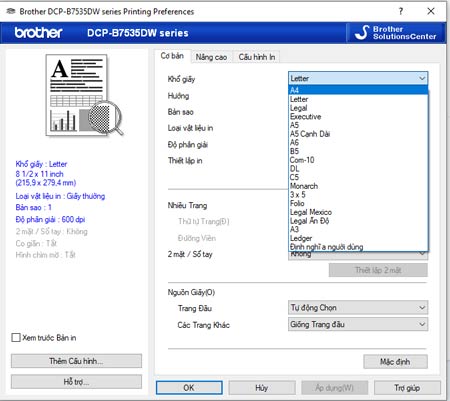
Task: Enable the Xem trước Bản in checkbox
Action: (16, 338)
